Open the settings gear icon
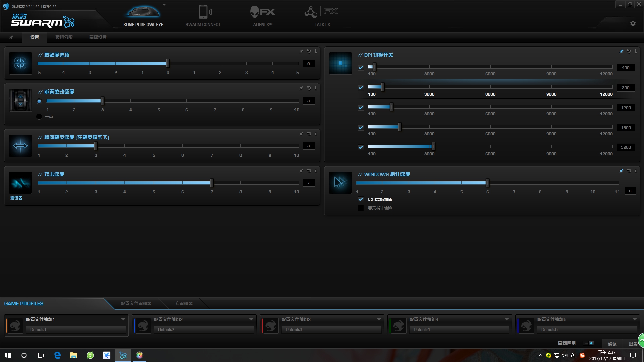The width and height of the screenshot is (644, 362). tap(633, 23)
